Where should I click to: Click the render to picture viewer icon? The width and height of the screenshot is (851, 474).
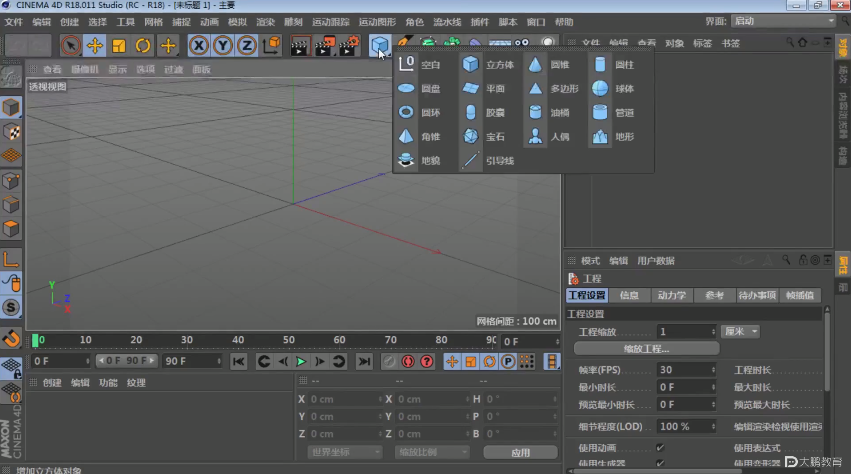coord(324,46)
